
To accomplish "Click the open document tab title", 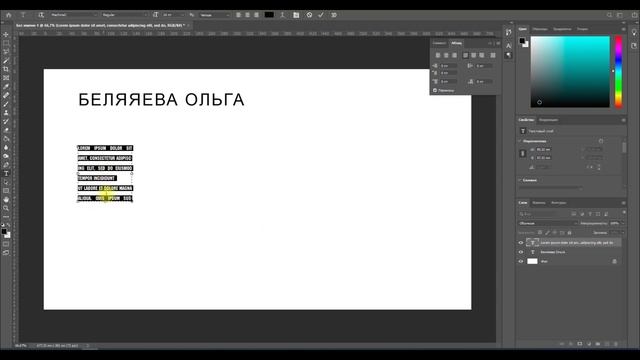I will [x=100, y=25].
